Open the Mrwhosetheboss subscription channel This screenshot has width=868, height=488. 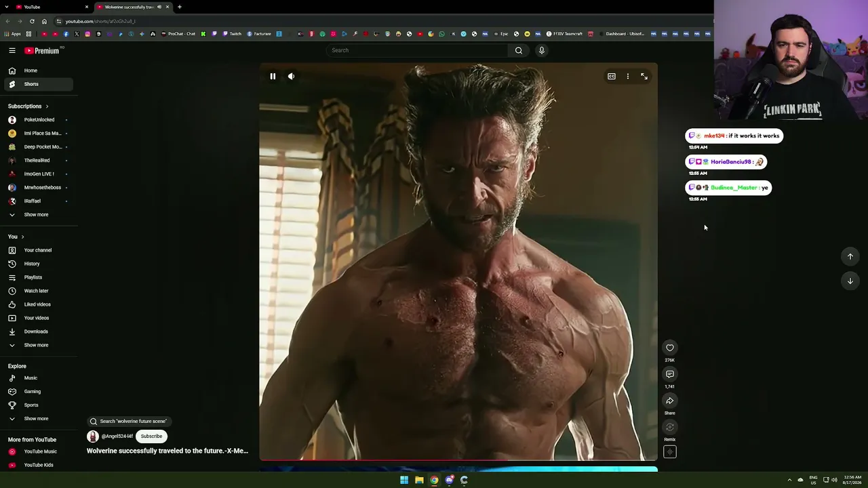tap(39, 188)
